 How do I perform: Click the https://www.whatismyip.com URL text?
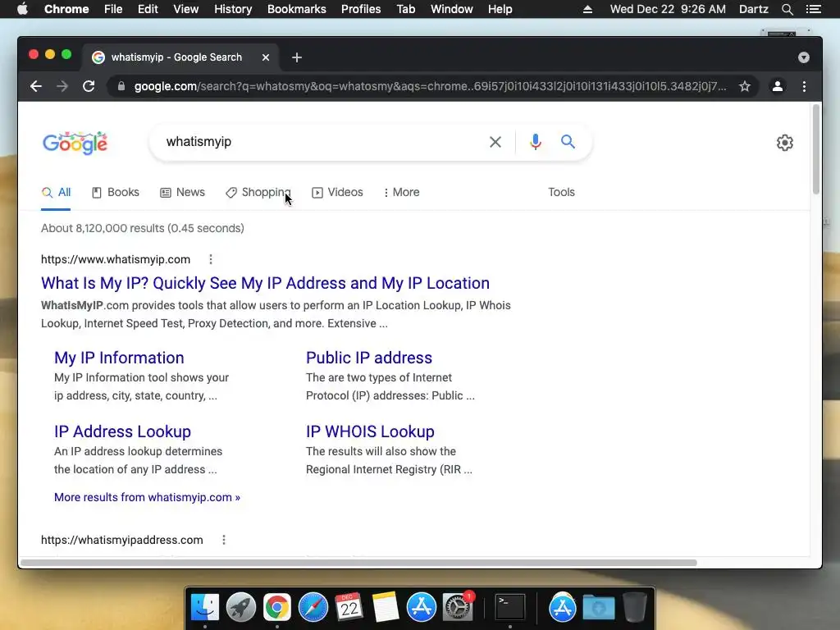point(116,259)
